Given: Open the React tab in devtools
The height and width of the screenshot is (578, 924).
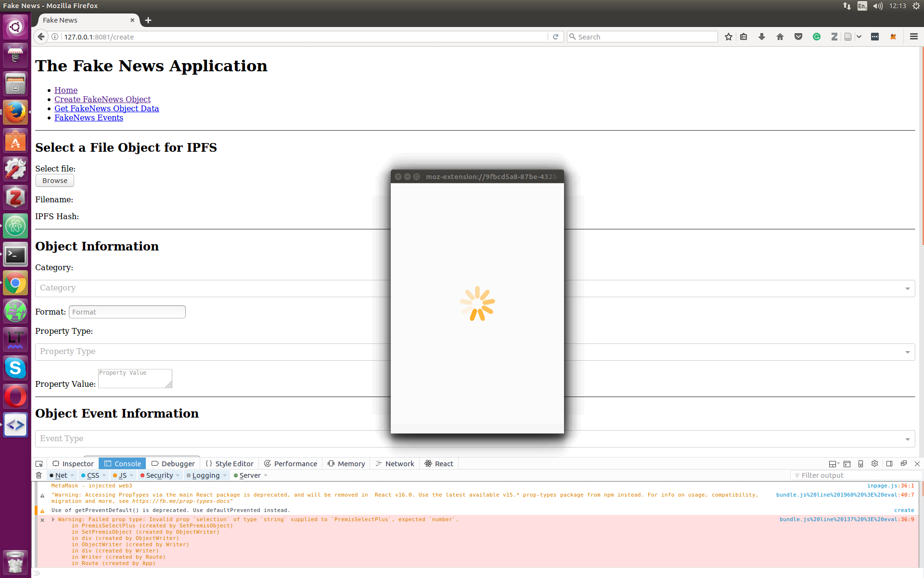Looking at the screenshot, I should [x=438, y=463].
